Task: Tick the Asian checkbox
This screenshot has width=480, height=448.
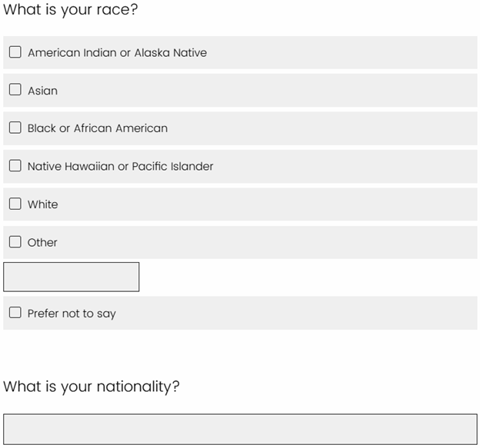Action: (x=15, y=90)
